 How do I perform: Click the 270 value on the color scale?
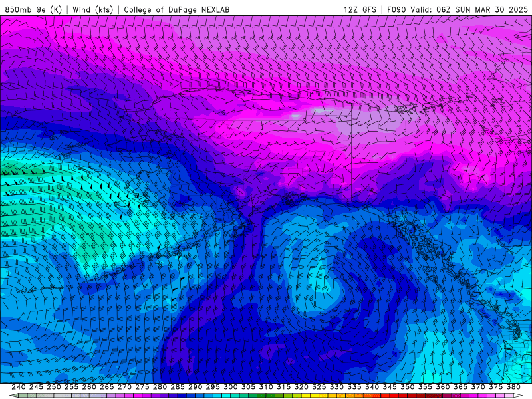124,387
